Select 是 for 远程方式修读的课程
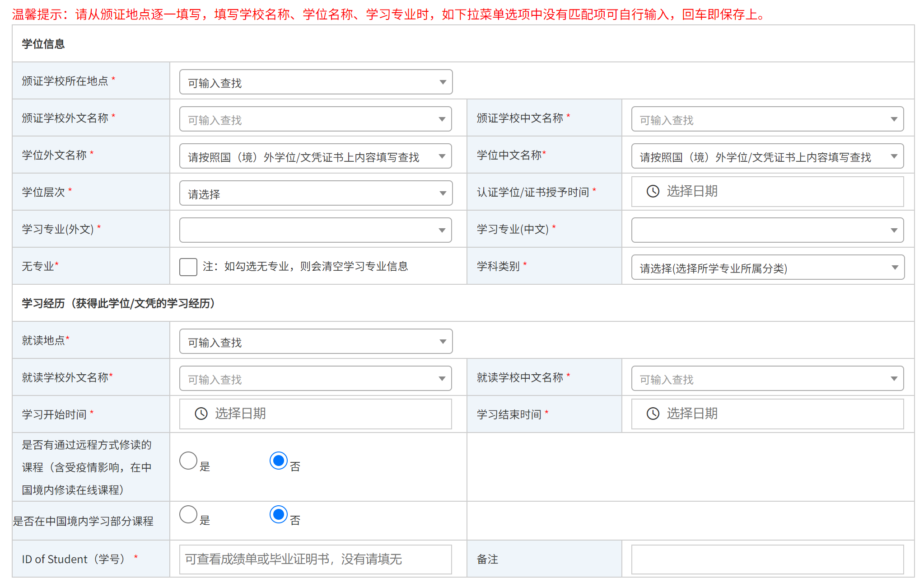924x588 pixels. (188, 461)
